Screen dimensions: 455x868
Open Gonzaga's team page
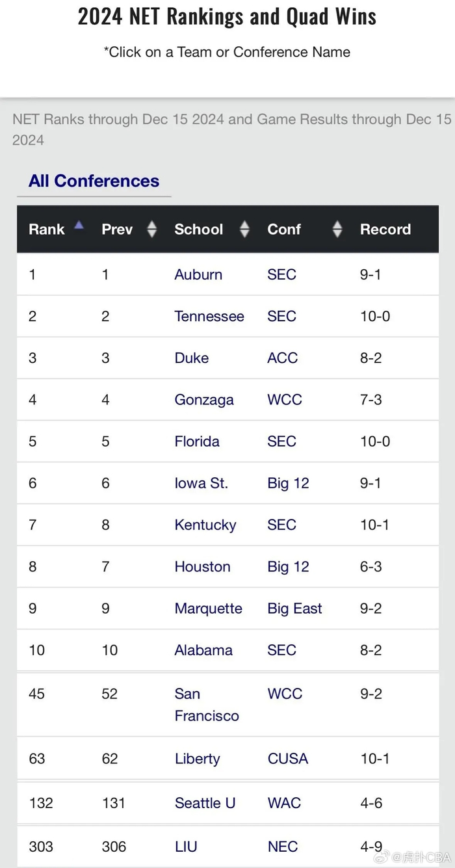click(x=204, y=400)
